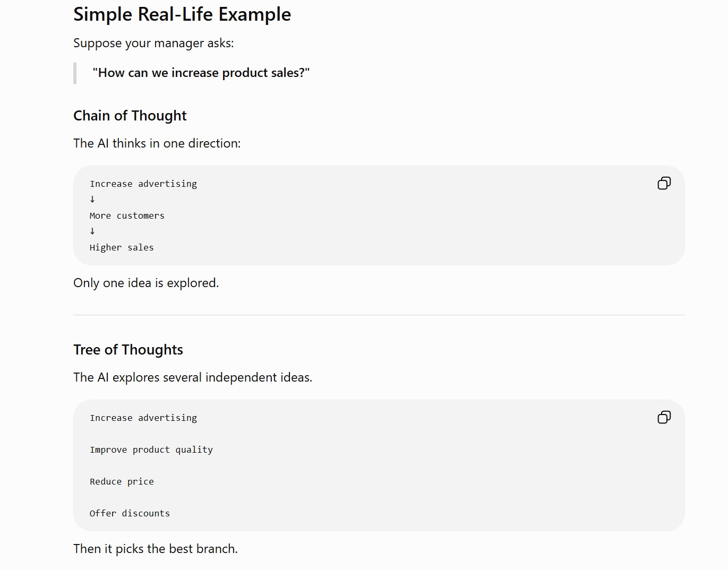Copy the Chain of Thought code block
Image resolution: width=728 pixels, height=570 pixels.
tap(664, 183)
